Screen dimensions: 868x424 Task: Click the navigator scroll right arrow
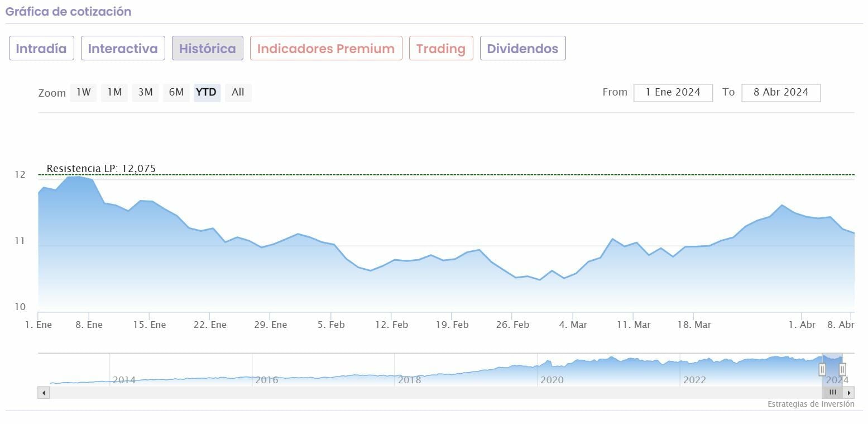[849, 393]
